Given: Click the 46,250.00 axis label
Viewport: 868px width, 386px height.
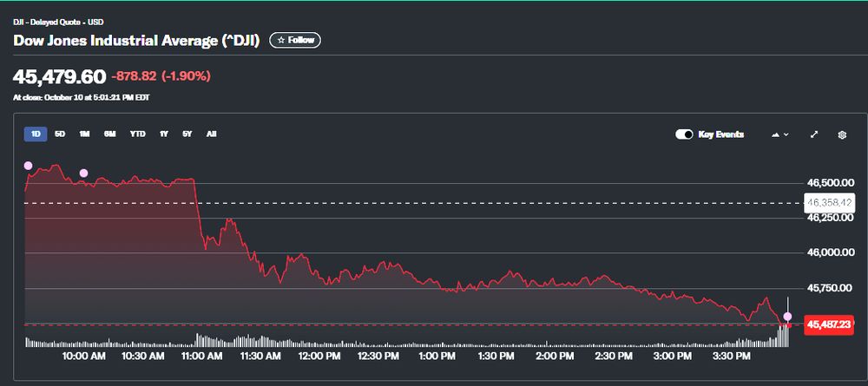Looking at the screenshot, I should (831, 218).
